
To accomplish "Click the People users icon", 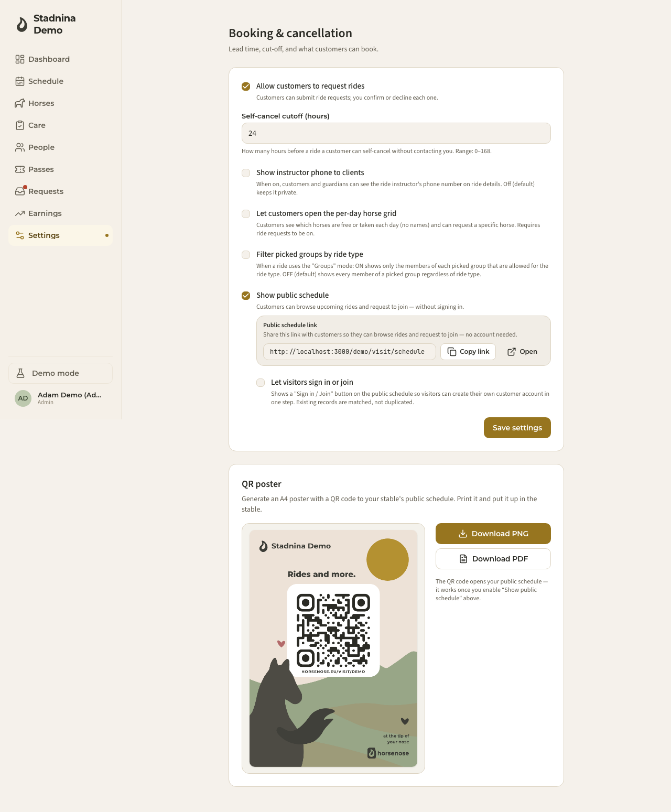I will 20,147.
